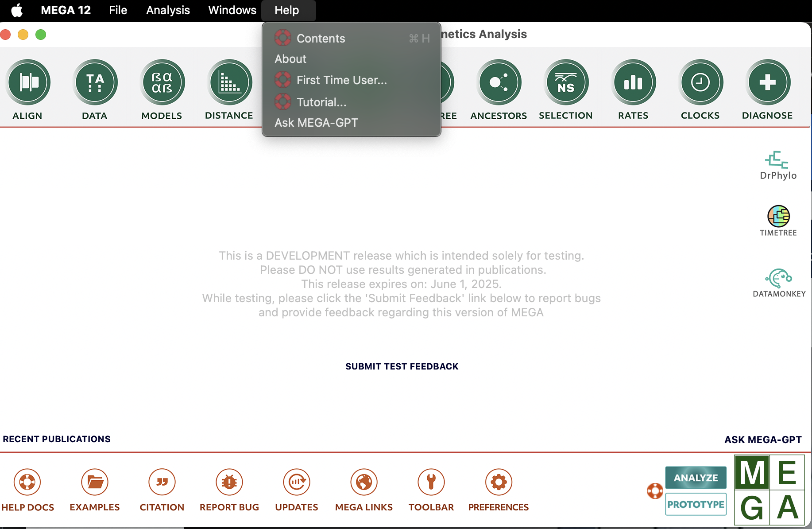The height and width of the screenshot is (529, 812).
Task: Open the DISTANCE analysis icon
Action: pyautogui.click(x=230, y=82)
